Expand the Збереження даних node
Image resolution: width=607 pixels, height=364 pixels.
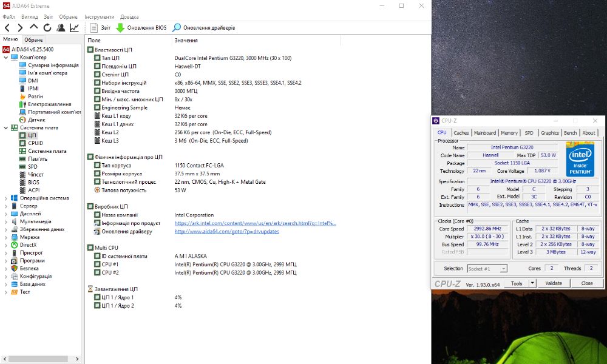(x=5, y=229)
